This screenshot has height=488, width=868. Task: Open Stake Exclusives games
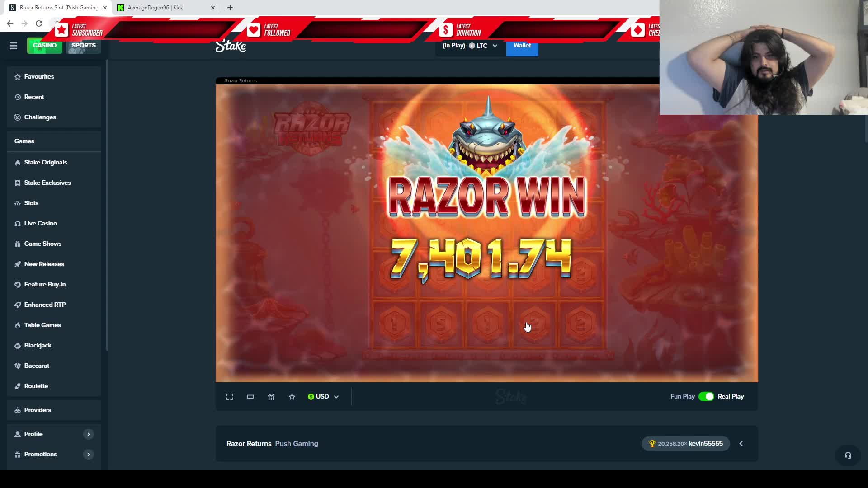(54, 183)
